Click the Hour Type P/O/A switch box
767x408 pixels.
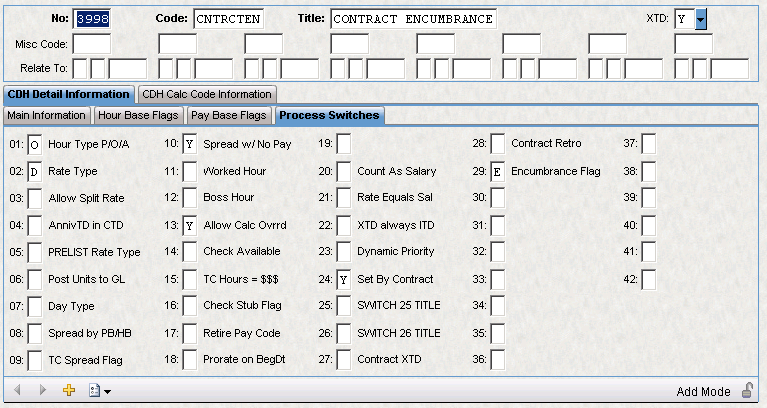(x=35, y=145)
